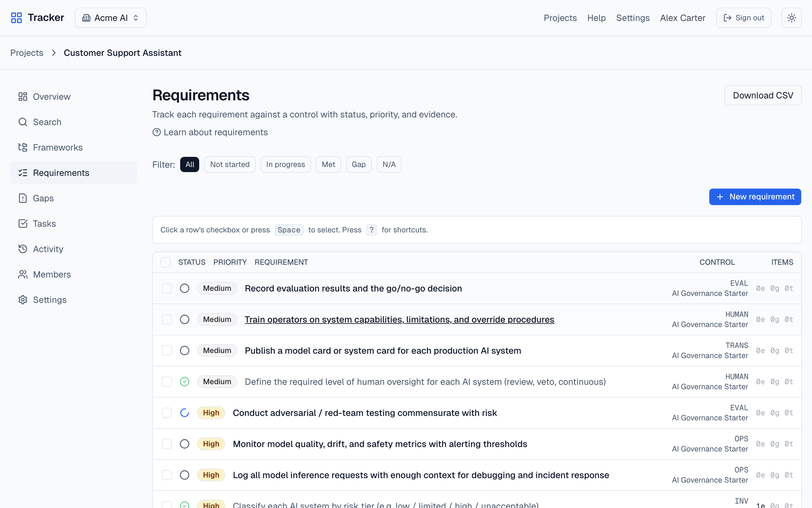Open Settings in the top navigation
This screenshot has height=508, width=812.
tap(633, 18)
